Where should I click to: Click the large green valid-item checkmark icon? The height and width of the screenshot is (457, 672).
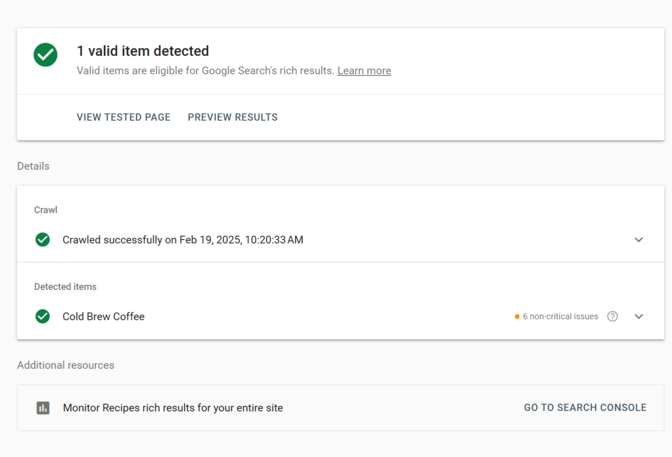45,55
